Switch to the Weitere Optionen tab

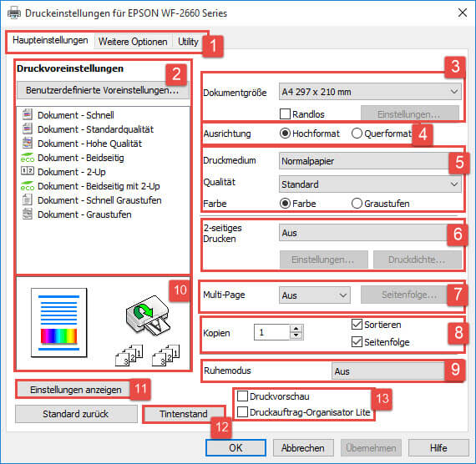(x=133, y=42)
